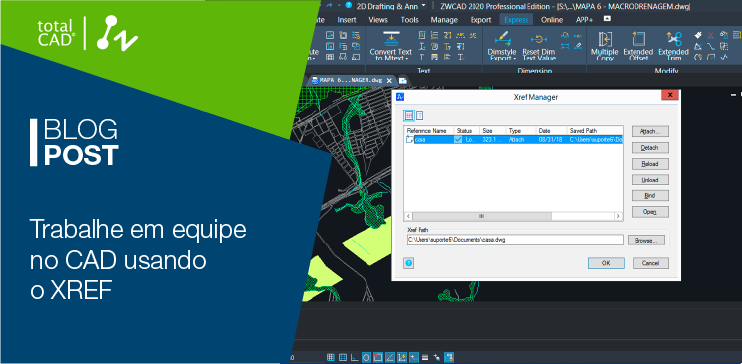Open the Export ribbon tab
Screen dimensions: 742x364
click(x=481, y=19)
